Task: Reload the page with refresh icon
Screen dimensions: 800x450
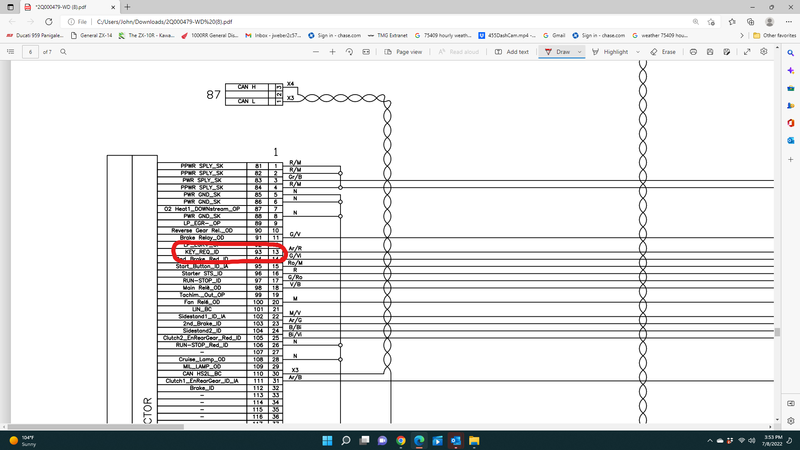Action: click(48, 21)
